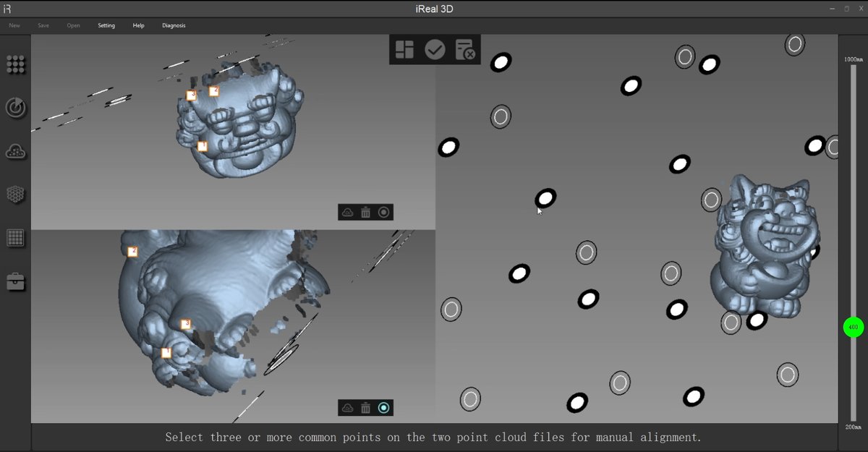Confirm alignment with the checkmark icon
This screenshot has height=452, width=868.
point(435,49)
